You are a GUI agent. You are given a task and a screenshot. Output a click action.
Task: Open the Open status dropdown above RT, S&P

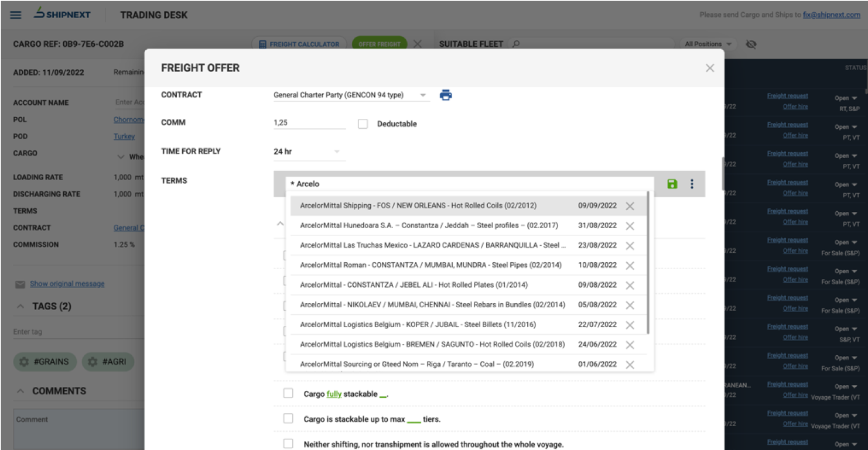point(846,98)
